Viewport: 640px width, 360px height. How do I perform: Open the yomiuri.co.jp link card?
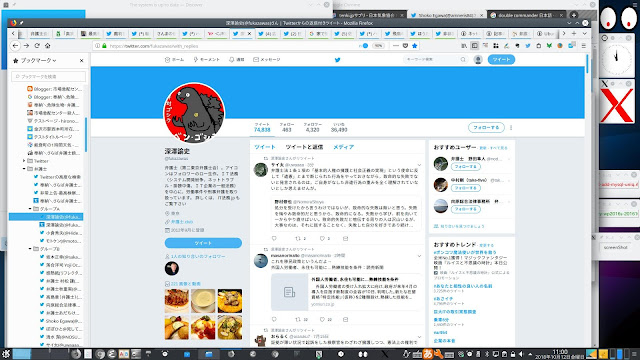(346, 292)
